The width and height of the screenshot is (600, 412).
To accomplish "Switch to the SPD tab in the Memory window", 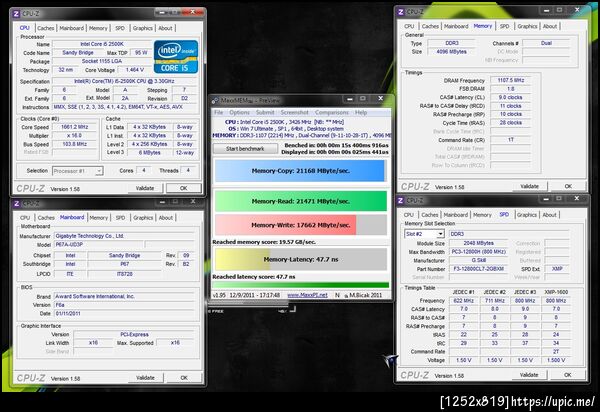I will [505, 26].
